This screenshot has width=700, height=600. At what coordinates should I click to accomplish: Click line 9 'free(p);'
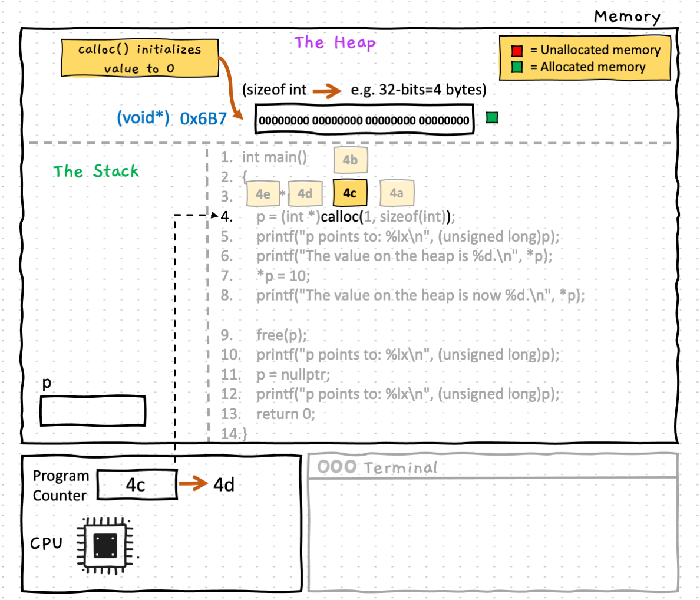[282, 335]
